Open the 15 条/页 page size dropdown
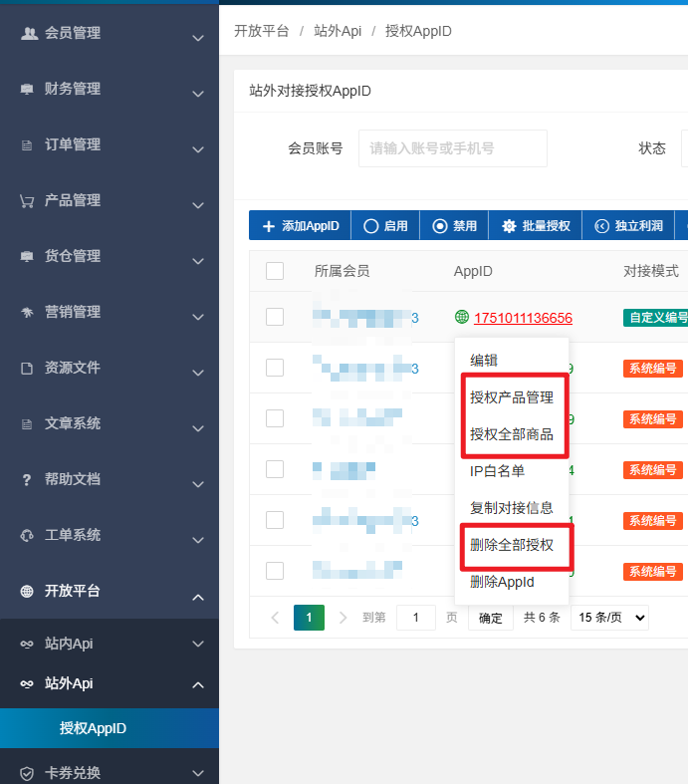The image size is (688, 784). [x=609, y=618]
